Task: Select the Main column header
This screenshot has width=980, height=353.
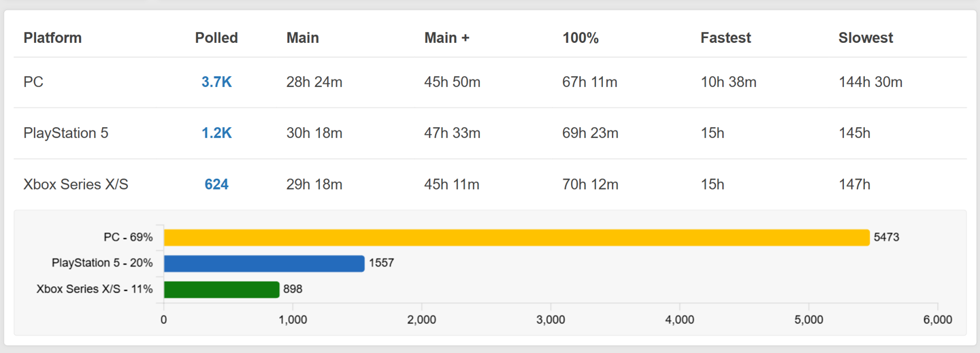Action: [302, 38]
